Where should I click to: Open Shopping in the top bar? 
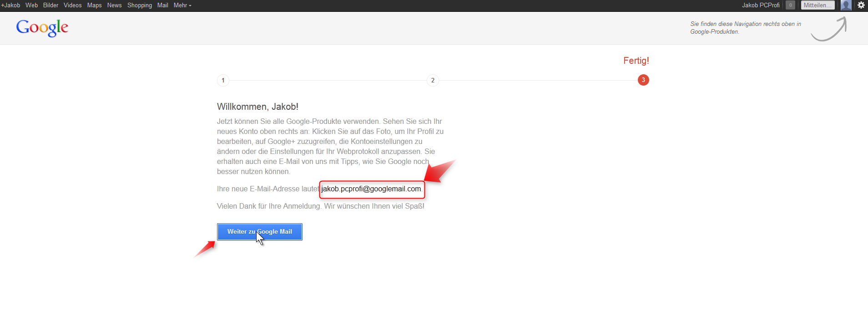click(x=140, y=5)
